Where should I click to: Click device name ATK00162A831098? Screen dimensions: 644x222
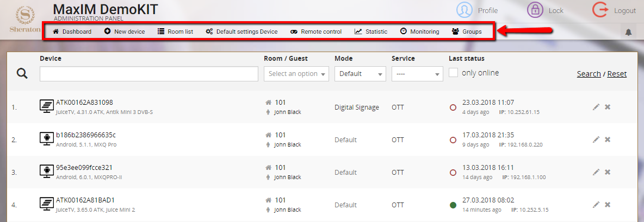tap(84, 103)
